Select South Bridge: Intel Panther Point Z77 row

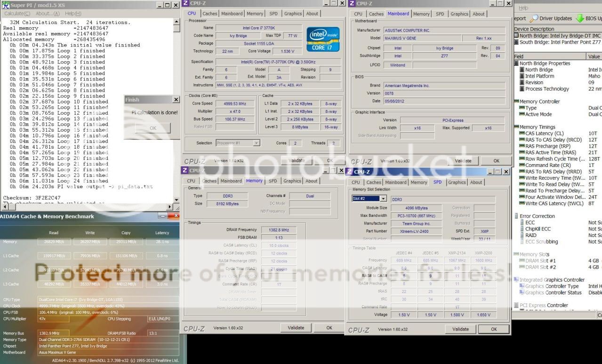pos(558,42)
